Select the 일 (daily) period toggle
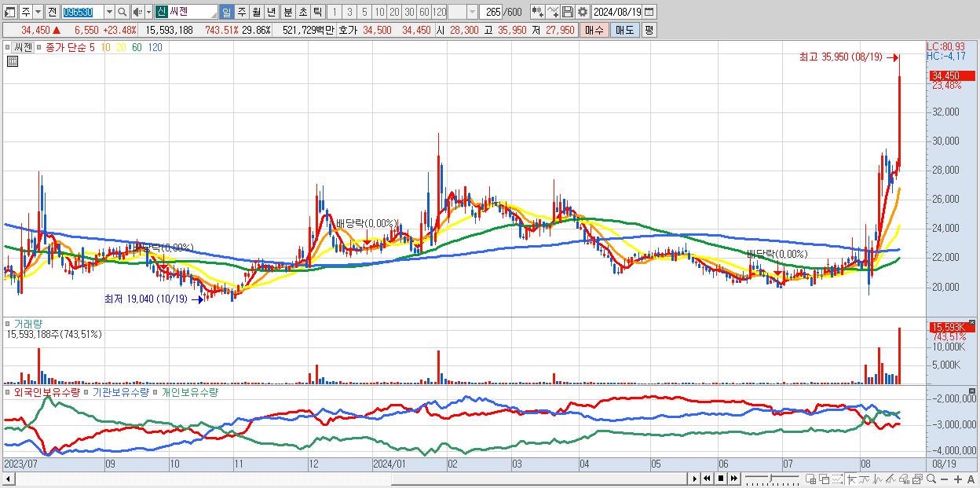The height and width of the screenshot is (488, 980). [x=226, y=12]
